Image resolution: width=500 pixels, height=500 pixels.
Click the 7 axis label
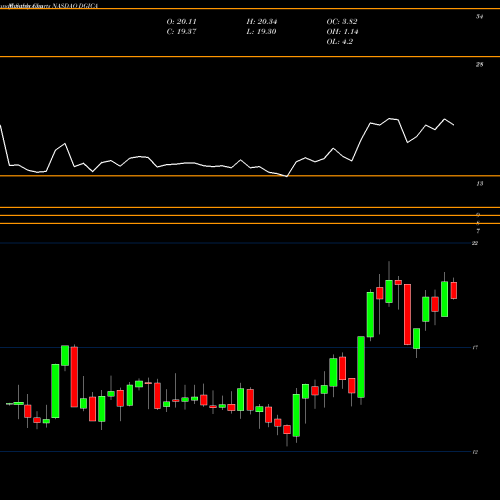(x=478, y=231)
